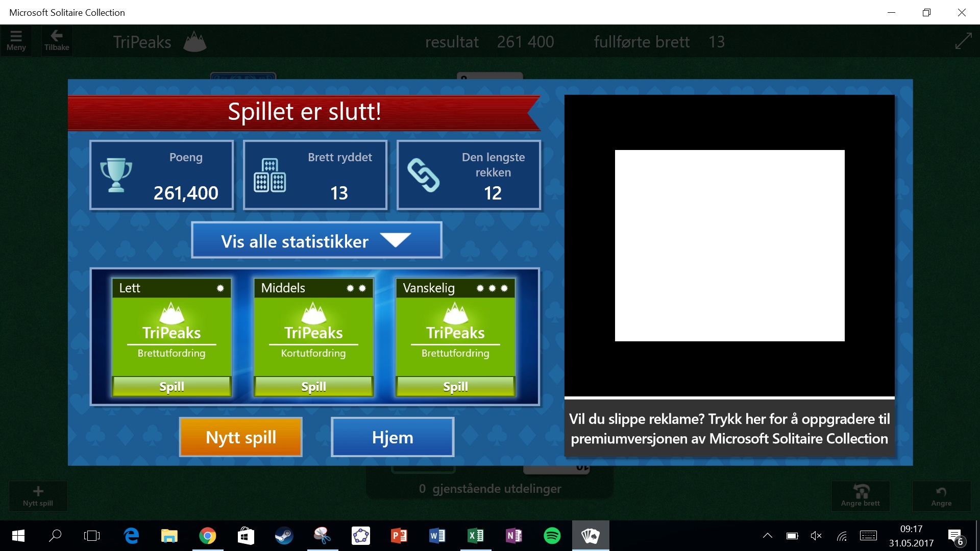Toggle the muted volume tray icon
The width and height of the screenshot is (980, 551).
pos(816,536)
